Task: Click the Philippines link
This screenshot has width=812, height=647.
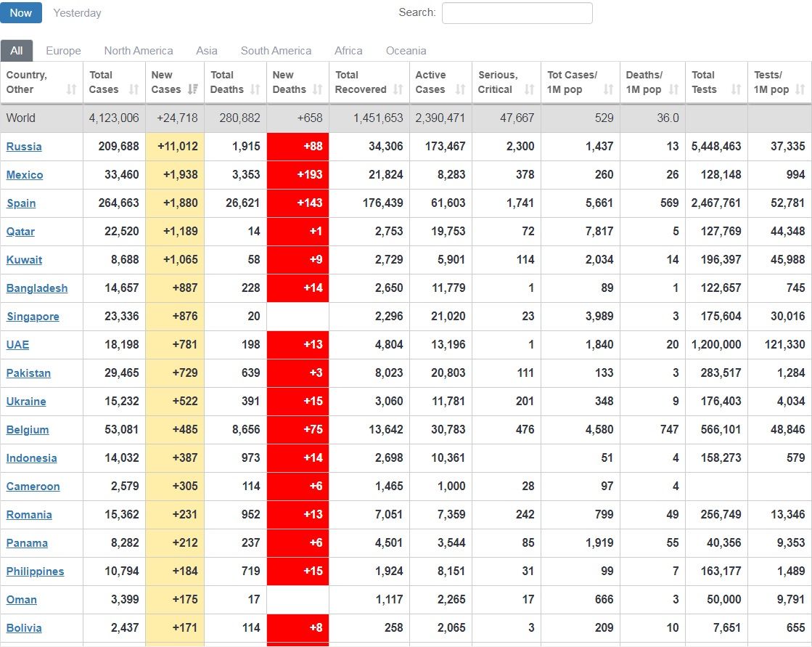Action: (x=35, y=571)
